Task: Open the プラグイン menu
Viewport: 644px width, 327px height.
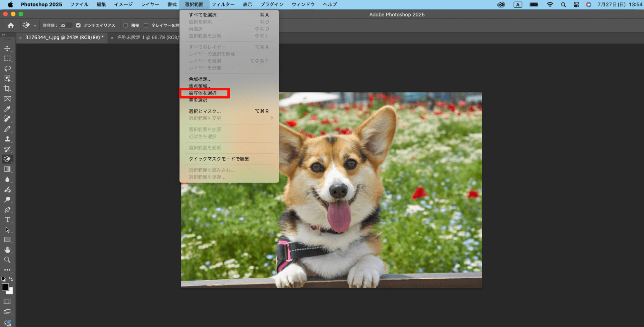Action: [x=272, y=5]
